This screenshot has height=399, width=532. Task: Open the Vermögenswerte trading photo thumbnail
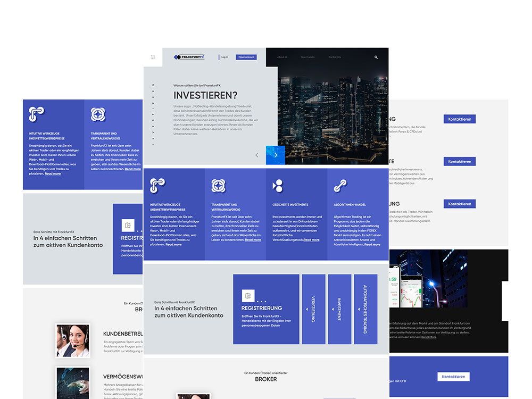72,383
